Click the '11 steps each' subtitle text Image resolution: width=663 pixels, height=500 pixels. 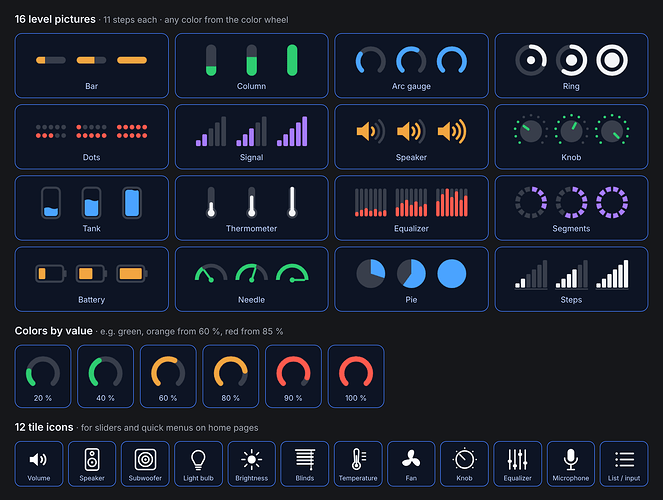130,20
